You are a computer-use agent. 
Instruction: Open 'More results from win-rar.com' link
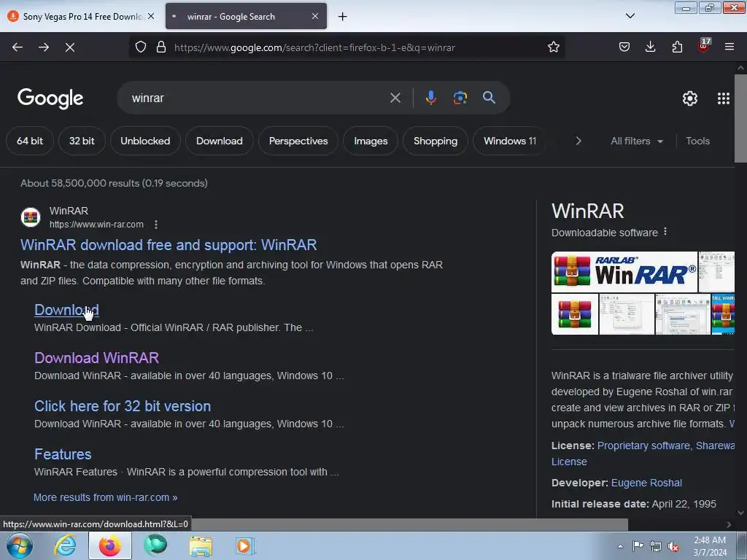click(105, 497)
